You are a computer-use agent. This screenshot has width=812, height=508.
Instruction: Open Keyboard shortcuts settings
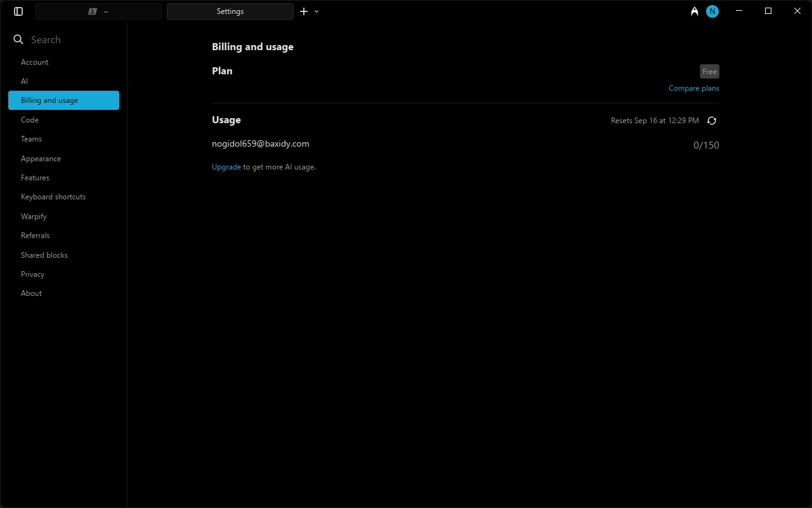(53, 197)
